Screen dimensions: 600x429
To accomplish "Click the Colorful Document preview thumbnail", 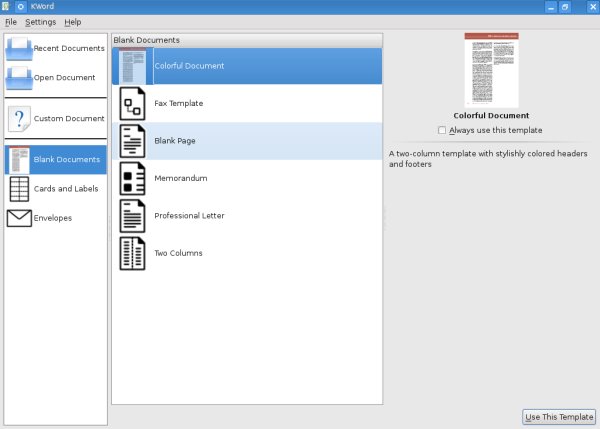I will coord(491,70).
